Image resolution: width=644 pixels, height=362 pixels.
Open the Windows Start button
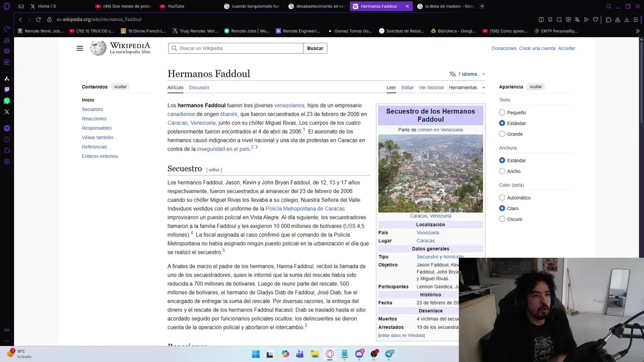point(256,354)
